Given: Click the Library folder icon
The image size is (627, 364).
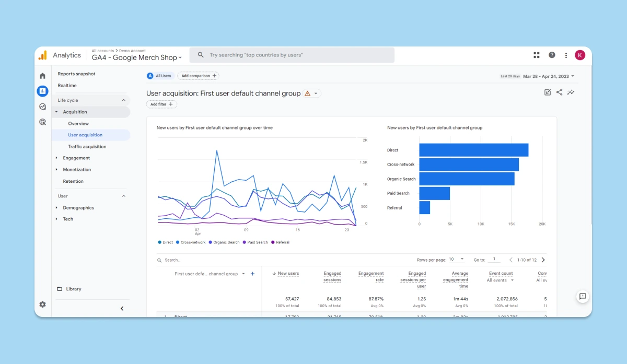Looking at the screenshot, I should (x=60, y=289).
